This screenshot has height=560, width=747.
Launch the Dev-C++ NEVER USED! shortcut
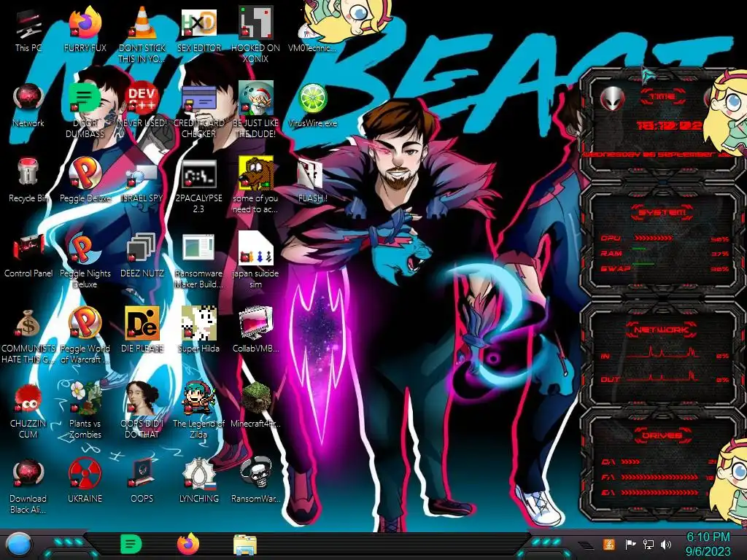coord(142,106)
